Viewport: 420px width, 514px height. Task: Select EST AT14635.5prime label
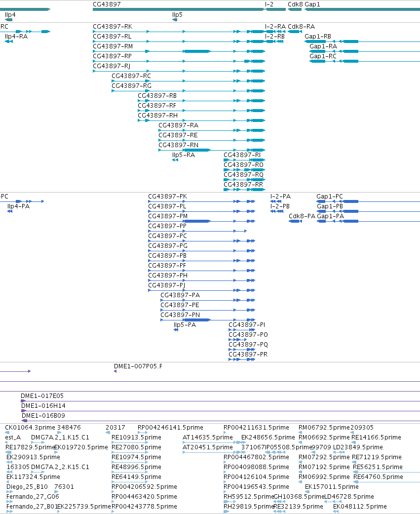(x=208, y=437)
